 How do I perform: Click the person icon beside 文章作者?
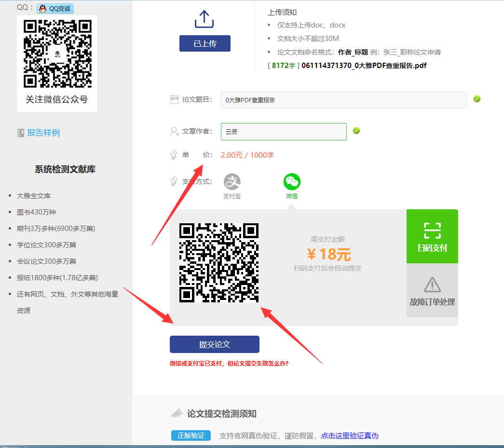coord(174,131)
